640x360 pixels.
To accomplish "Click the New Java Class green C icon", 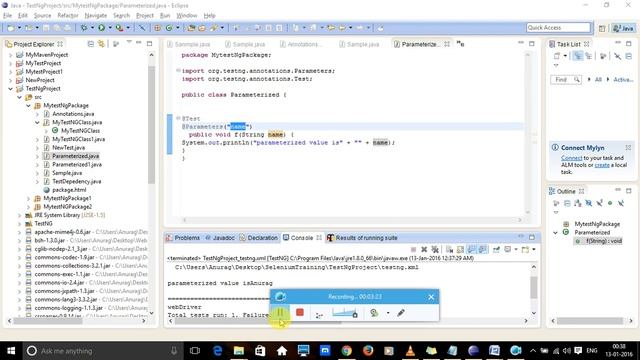I will tap(169, 27).
